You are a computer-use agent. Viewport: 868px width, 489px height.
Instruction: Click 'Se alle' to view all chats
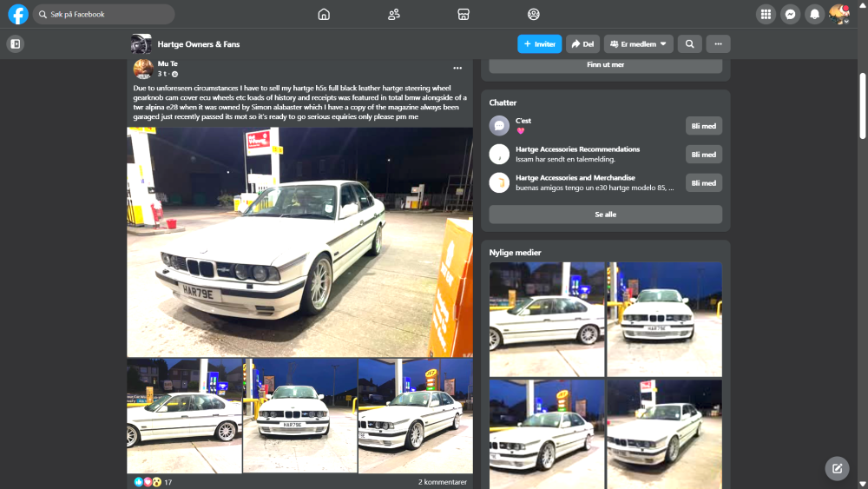(x=605, y=215)
